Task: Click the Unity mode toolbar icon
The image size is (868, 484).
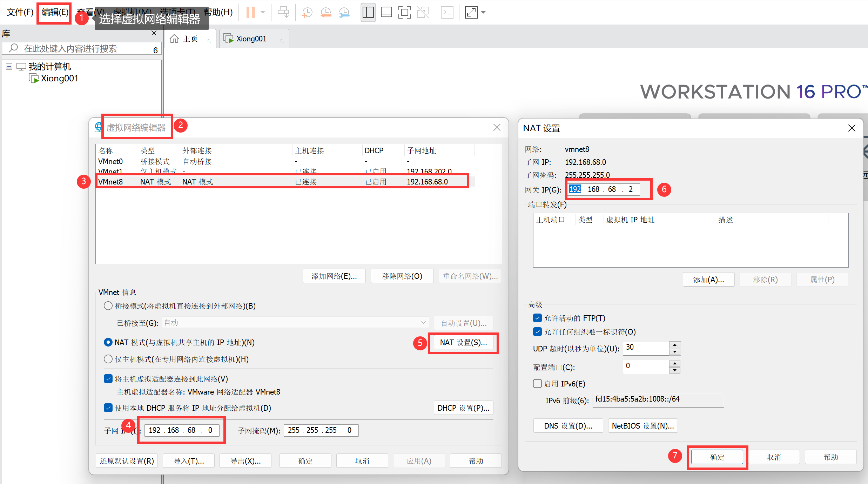Action: (x=423, y=12)
